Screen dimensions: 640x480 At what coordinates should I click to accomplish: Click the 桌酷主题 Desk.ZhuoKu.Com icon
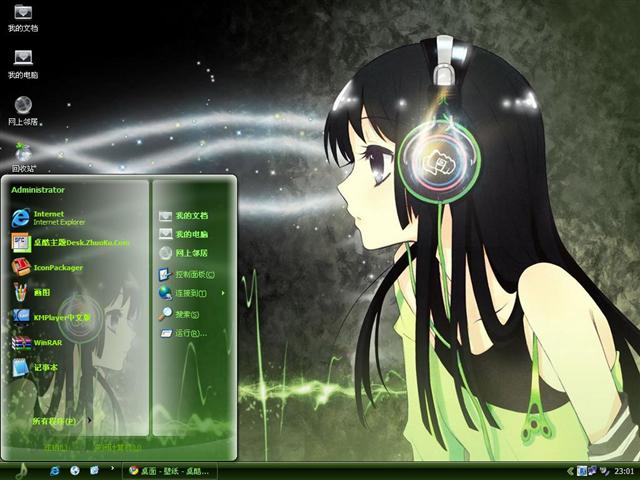pyautogui.click(x=20, y=242)
